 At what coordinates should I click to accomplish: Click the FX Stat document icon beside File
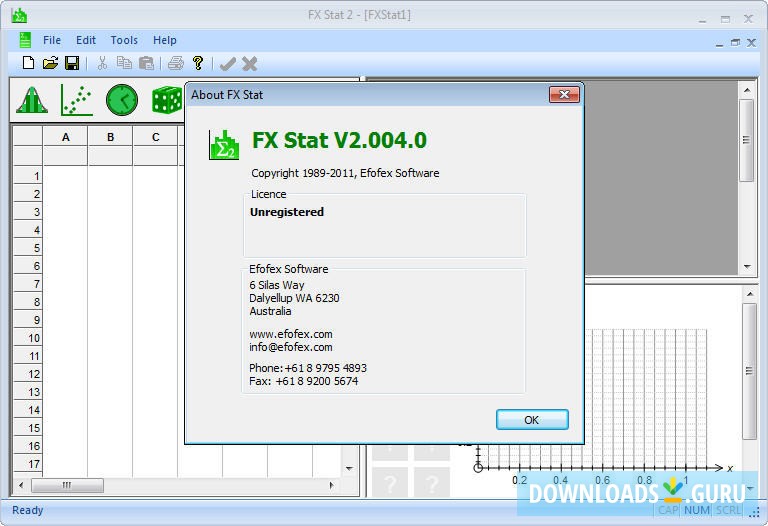pyautogui.click(x=25, y=40)
